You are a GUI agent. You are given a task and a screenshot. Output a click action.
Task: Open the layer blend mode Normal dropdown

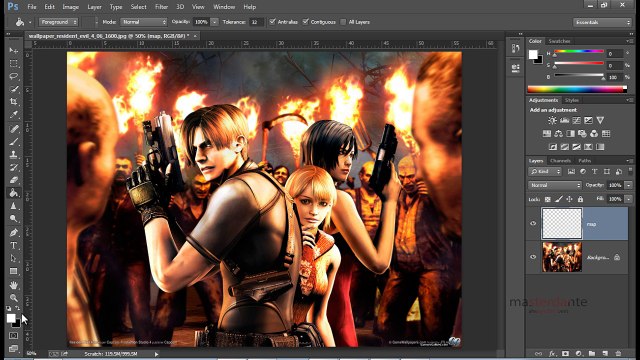coord(555,185)
